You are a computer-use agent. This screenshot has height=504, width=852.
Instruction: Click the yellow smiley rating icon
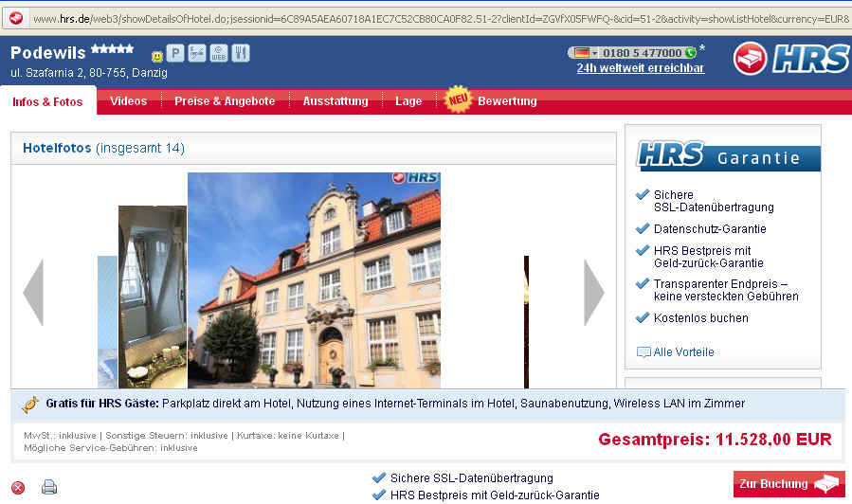point(157,57)
